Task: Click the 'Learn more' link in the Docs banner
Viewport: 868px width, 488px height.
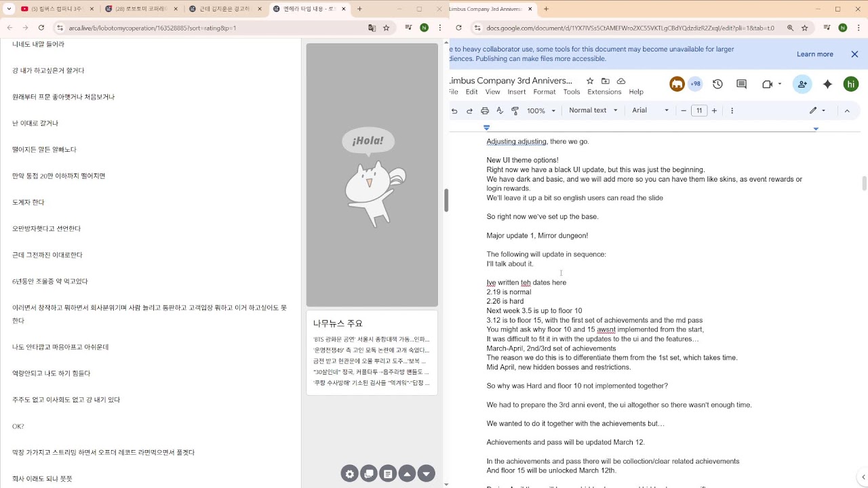Action: pos(815,54)
